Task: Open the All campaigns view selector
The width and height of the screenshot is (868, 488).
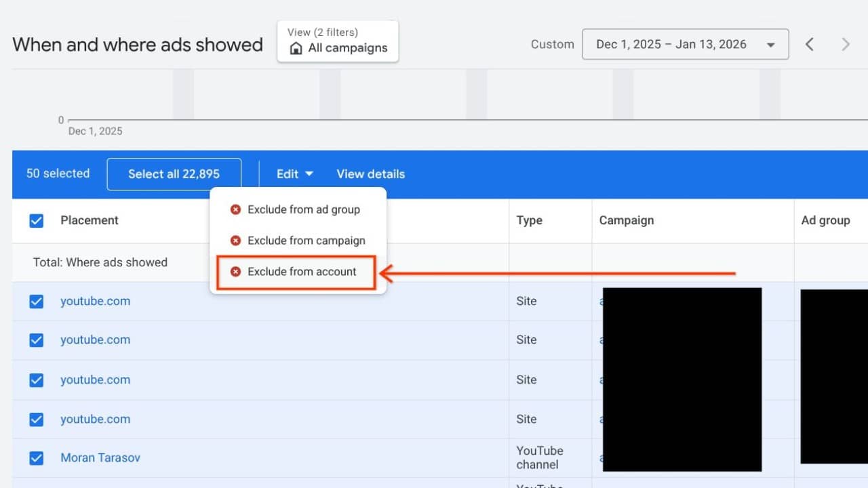Action: click(338, 41)
